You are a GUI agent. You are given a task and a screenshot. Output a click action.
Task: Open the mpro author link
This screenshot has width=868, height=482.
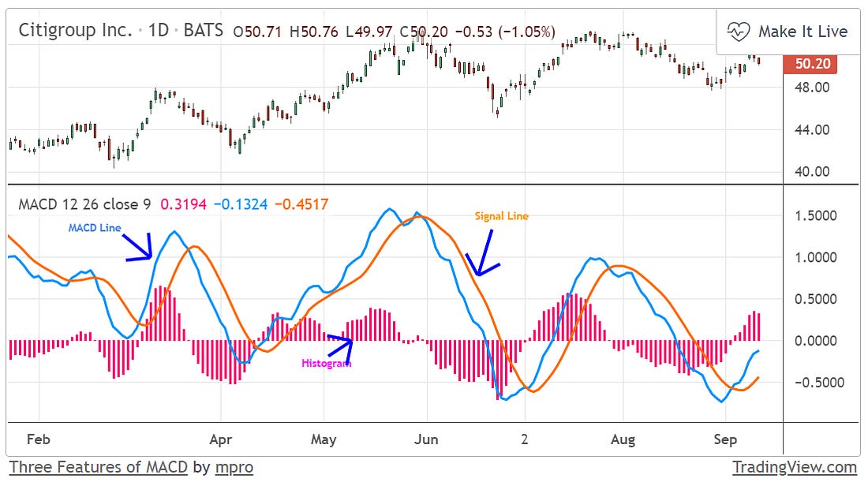pos(234,467)
